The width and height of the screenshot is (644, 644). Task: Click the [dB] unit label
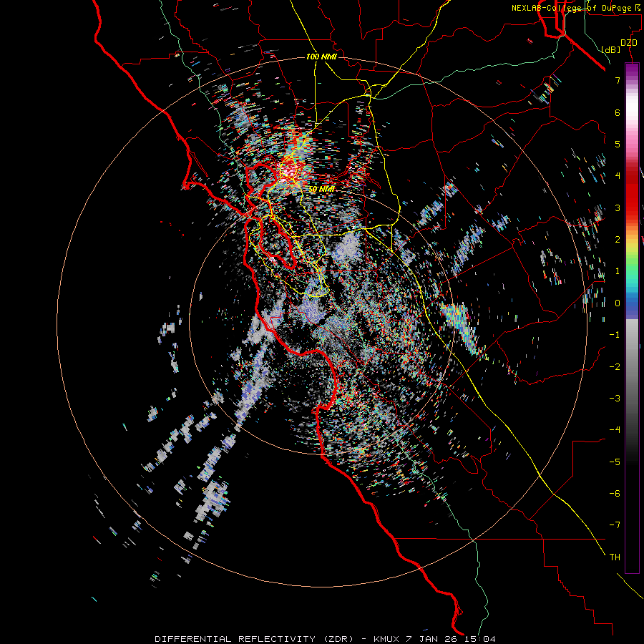pyautogui.click(x=611, y=49)
